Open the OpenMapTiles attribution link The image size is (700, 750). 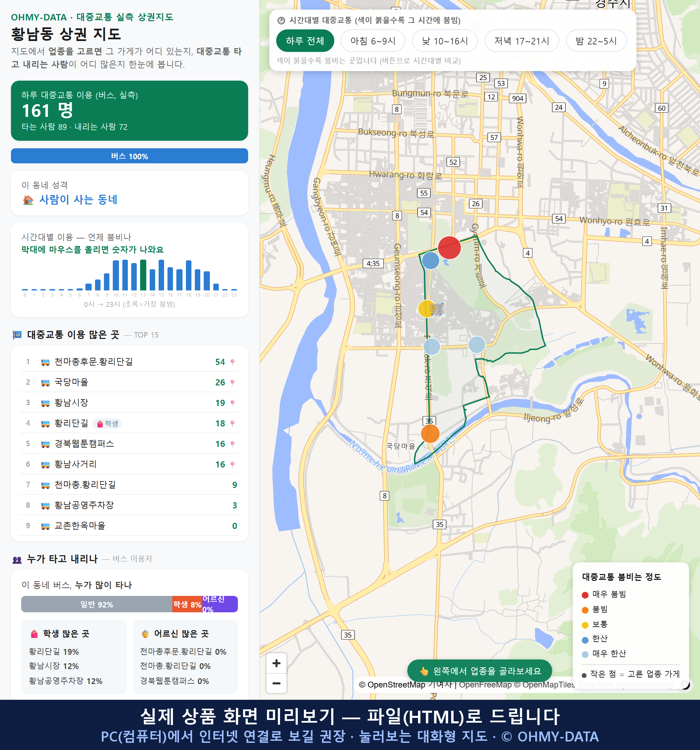(x=544, y=685)
